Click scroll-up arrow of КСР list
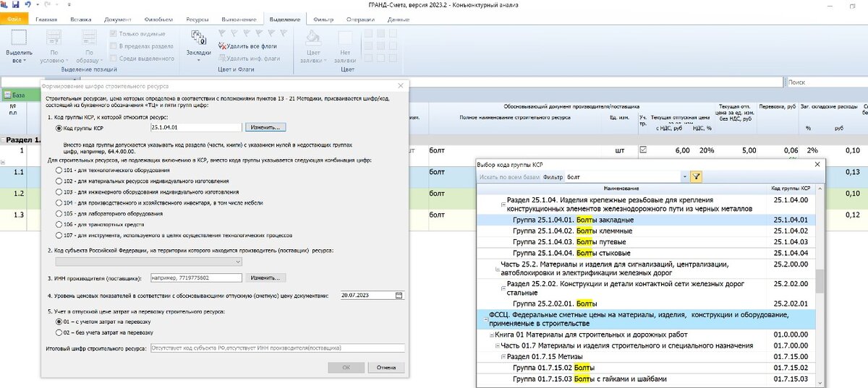868x388 pixels. [x=820, y=187]
